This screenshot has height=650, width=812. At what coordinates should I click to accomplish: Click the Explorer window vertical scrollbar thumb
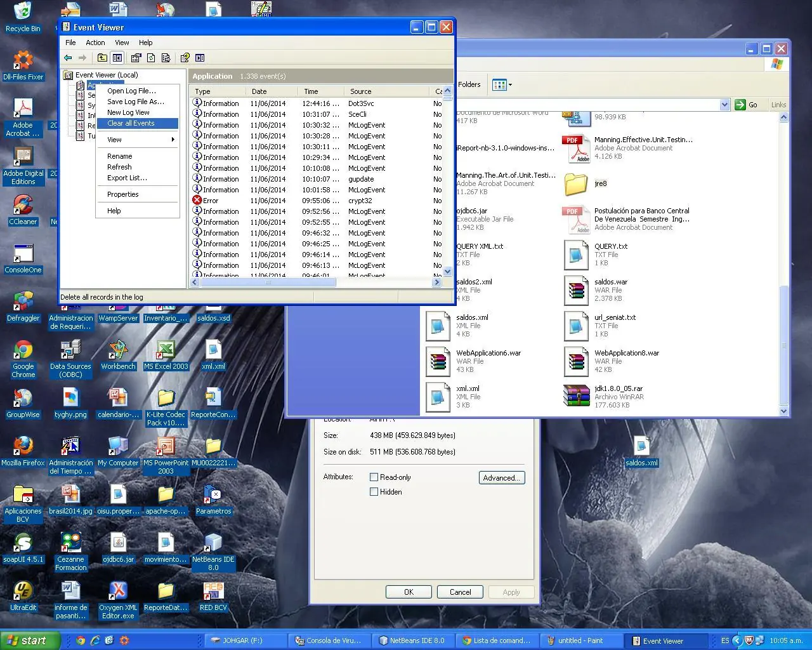pos(783,346)
